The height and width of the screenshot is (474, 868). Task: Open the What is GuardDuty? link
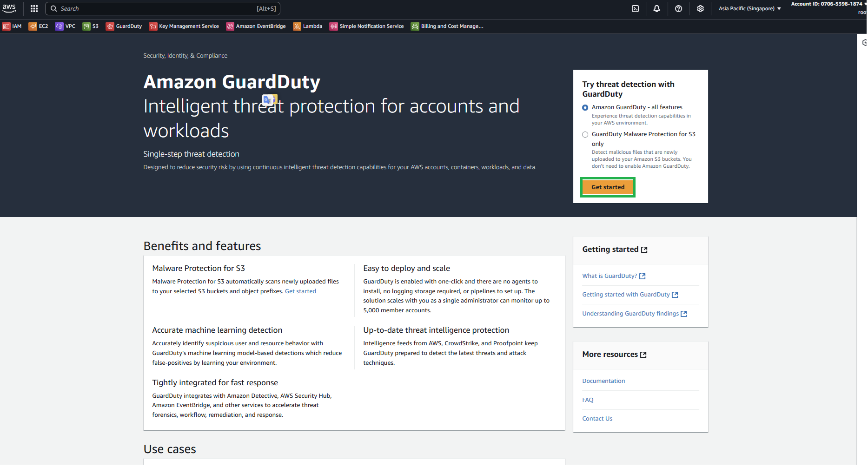coord(614,276)
